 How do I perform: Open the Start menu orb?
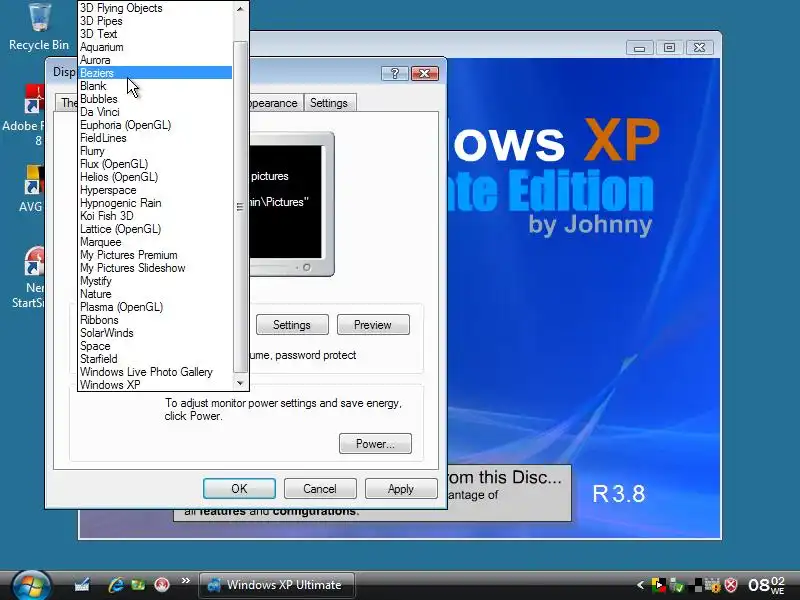[31, 585]
